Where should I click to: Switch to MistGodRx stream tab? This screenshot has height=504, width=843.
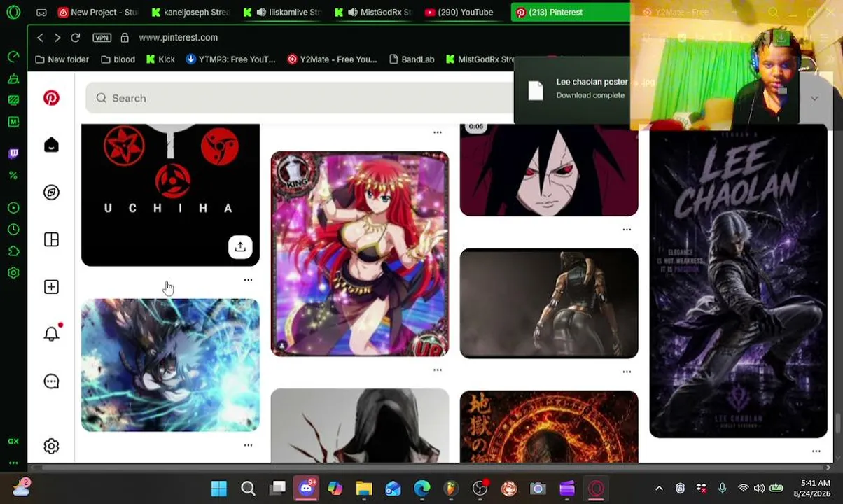click(x=373, y=12)
